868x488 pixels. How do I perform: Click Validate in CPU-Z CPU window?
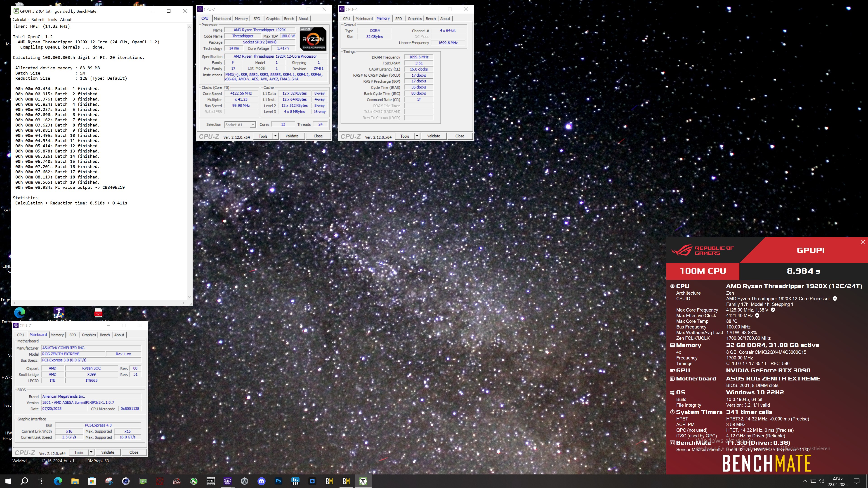pos(292,136)
